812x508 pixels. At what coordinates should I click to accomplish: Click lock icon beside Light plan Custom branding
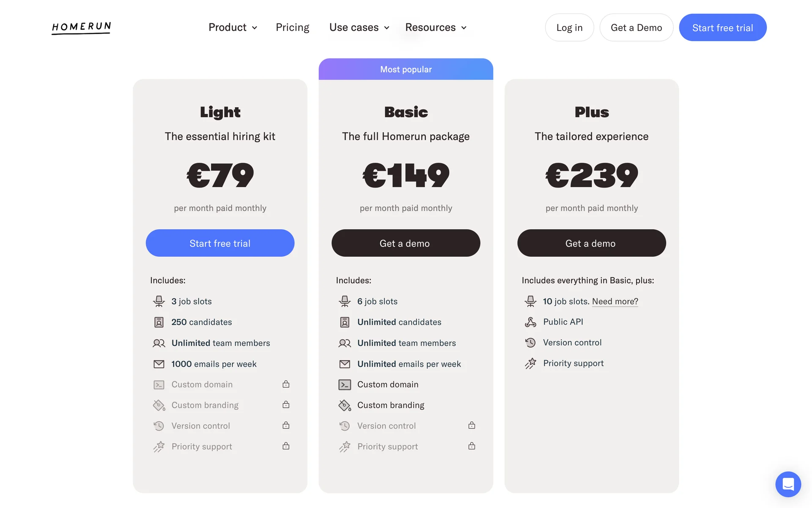pyautogui.click(x=286, y=405)
